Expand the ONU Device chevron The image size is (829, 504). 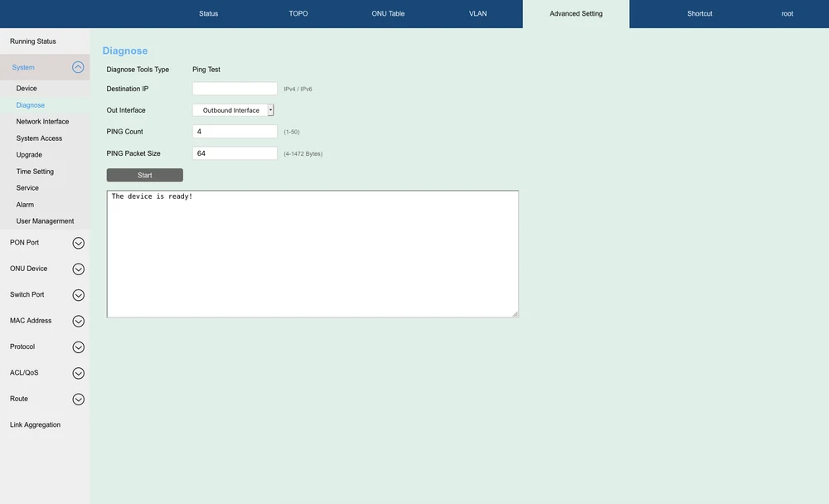click(78, 269)
